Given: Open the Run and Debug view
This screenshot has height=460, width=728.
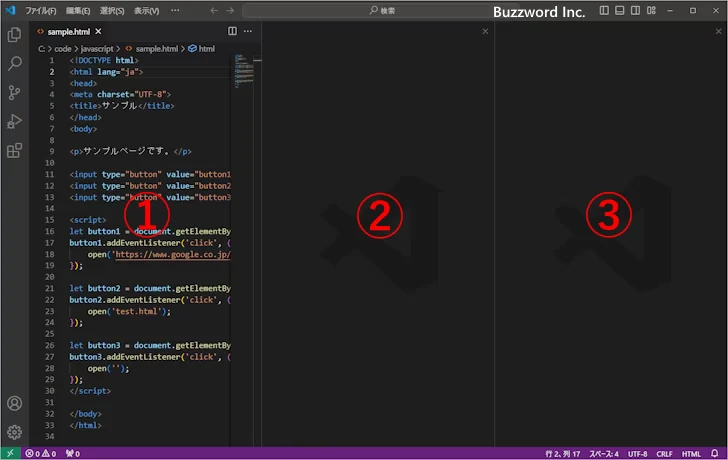Looking at the screenshot, I should point(14,121).
